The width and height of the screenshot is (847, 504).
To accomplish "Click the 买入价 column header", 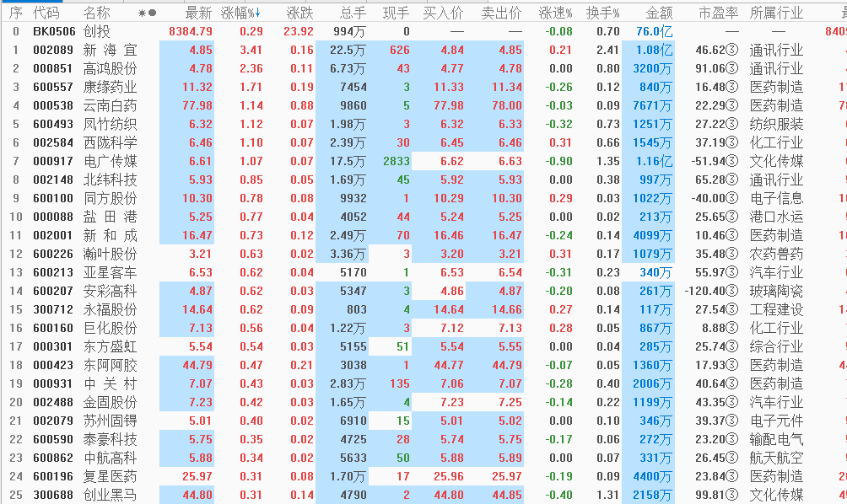I will (444, 13).
